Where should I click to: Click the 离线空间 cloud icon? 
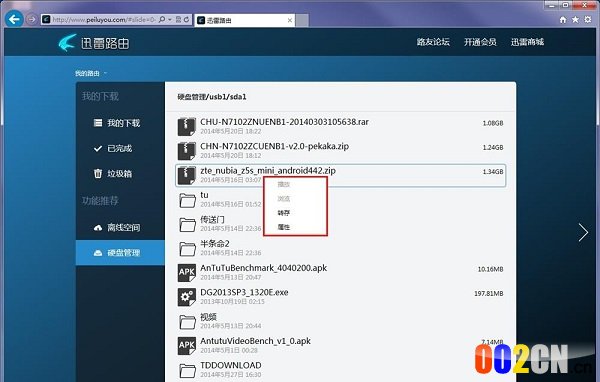tap(98, 228)
